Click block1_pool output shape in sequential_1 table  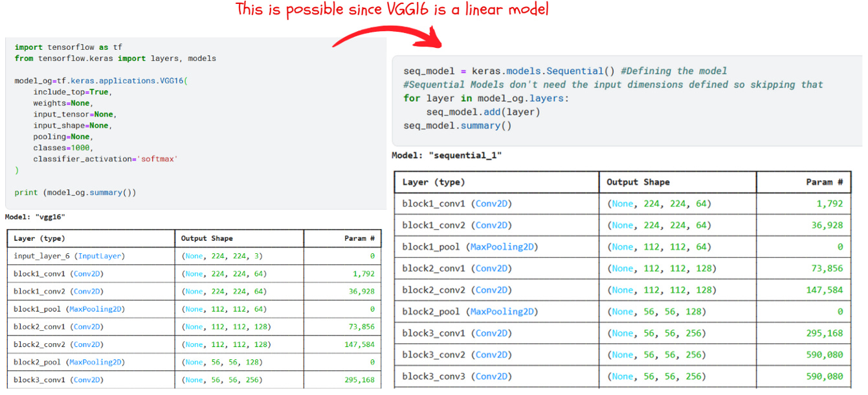[x=659, y=247]
